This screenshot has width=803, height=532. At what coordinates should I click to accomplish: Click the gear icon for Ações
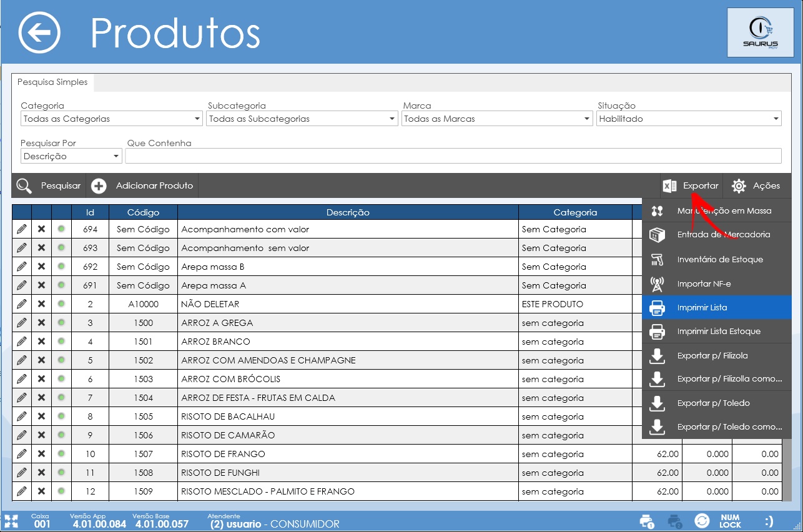[x=739, y=185]
